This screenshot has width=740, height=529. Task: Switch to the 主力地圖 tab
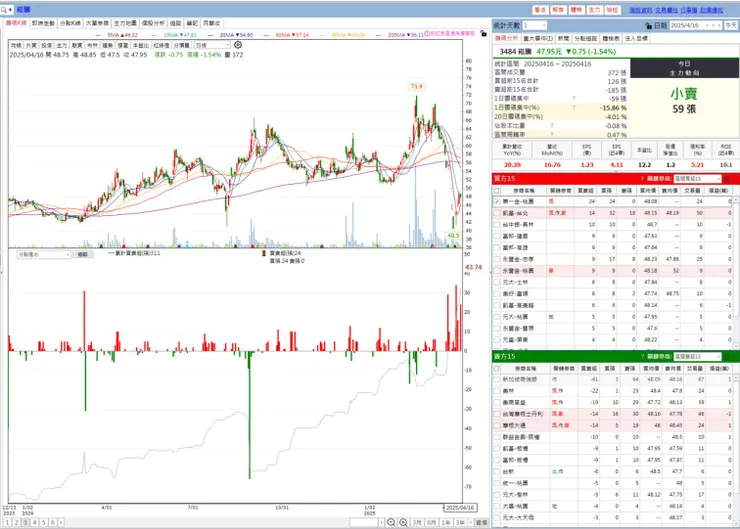(x=125, y=23)
